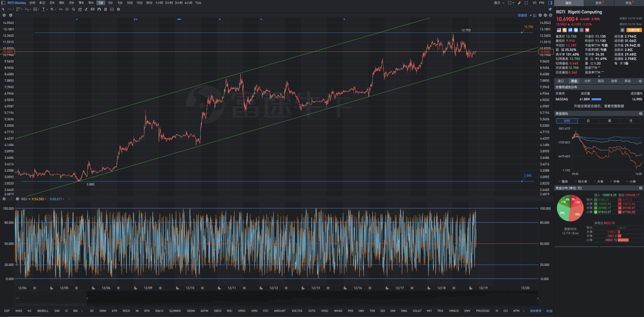Select 日 period in 资金流向

[588, 121]
